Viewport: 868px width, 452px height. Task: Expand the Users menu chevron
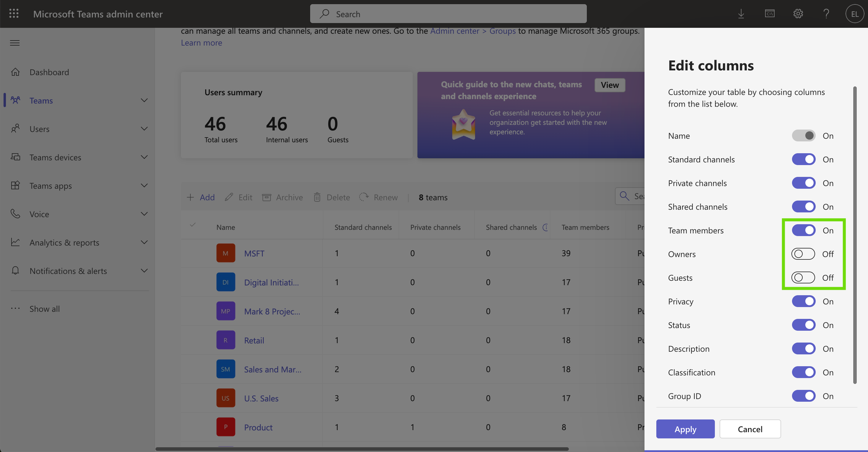(144, 128)
